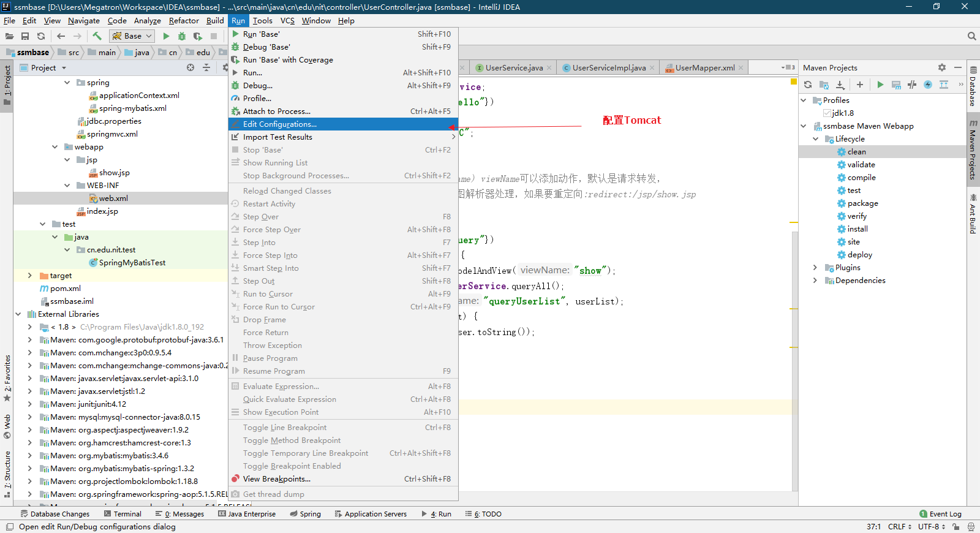Screen dimensions: 980x533
Task: Switch to UserService.java tab
Action: click(514, 68)
